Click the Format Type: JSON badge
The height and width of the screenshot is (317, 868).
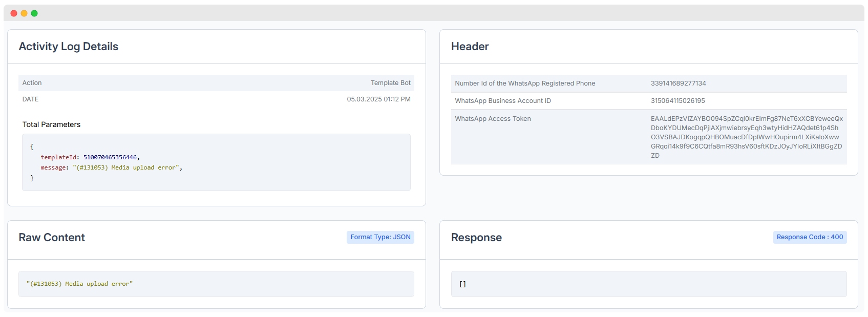(380, 237)
